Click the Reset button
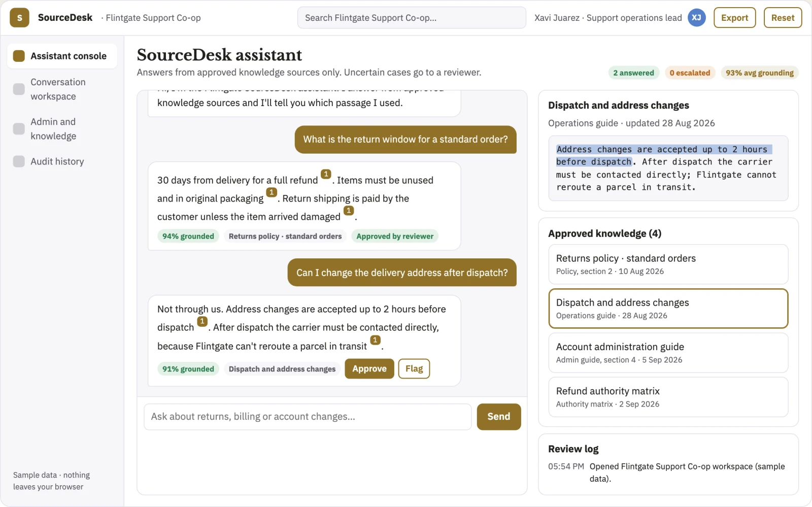This screenshot has height=507, width=812. (x=783, y=18)
